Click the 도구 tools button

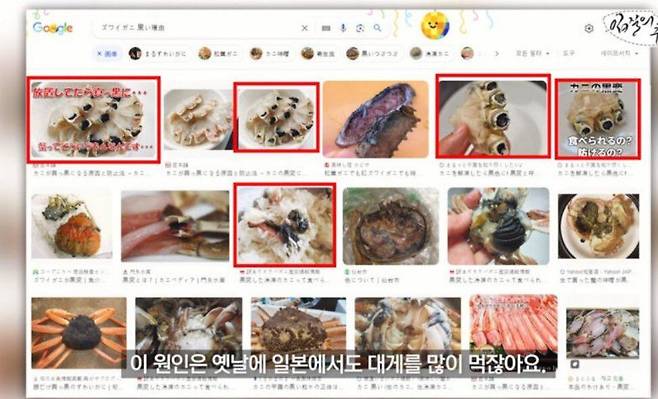569,53
